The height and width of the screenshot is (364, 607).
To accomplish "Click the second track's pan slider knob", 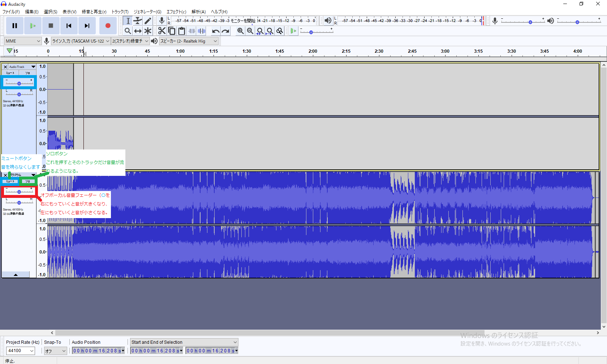I will click(x=19, y=203).
